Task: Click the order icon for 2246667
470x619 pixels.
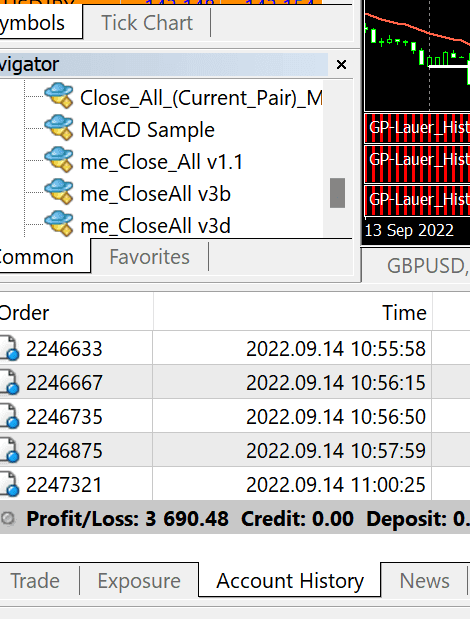Action: pos(9,382)
